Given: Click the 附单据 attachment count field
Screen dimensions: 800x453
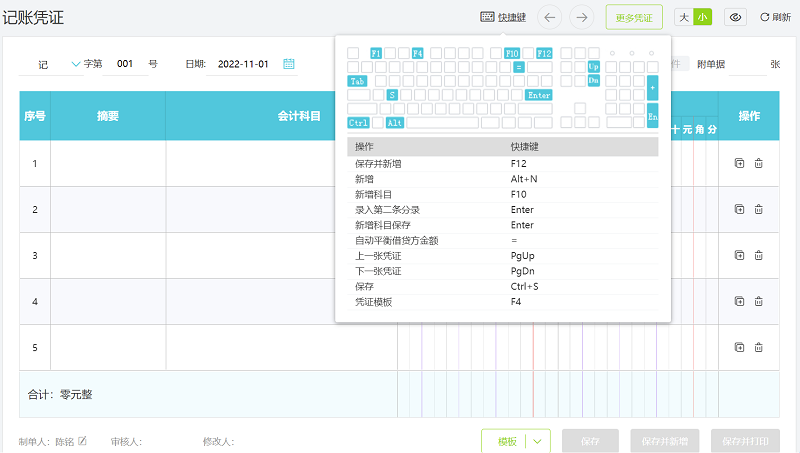Looking at the screenshot, I should [746, 64].
